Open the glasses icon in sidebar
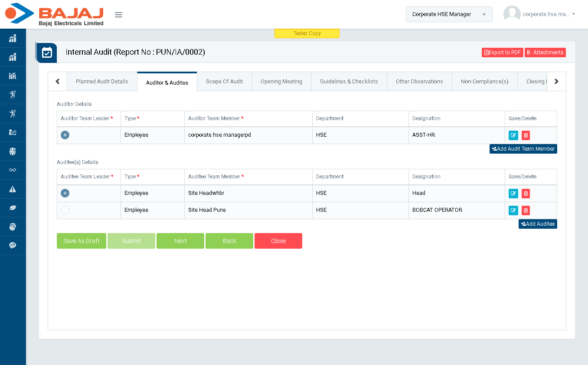 coord(13,170)
